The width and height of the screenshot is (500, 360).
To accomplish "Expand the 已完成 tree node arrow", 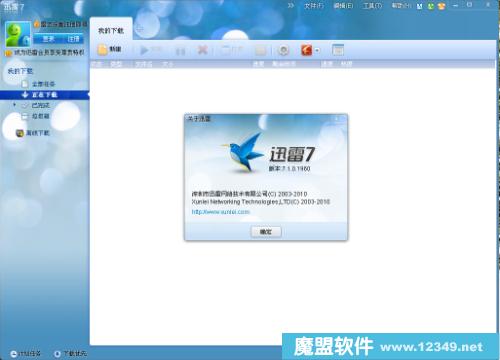I will (14, 105).
